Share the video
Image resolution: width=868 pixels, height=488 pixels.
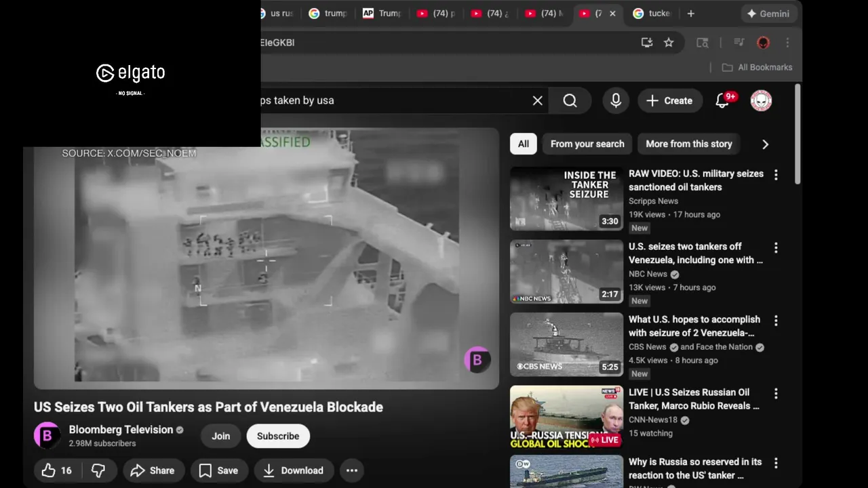point(153,470)
